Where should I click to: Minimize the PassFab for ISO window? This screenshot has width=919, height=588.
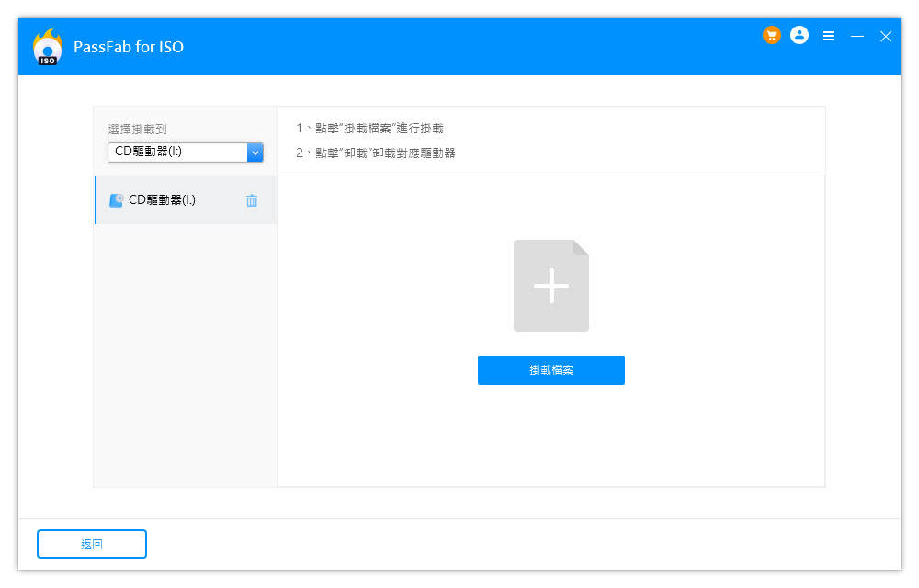(x=857, y=36)
